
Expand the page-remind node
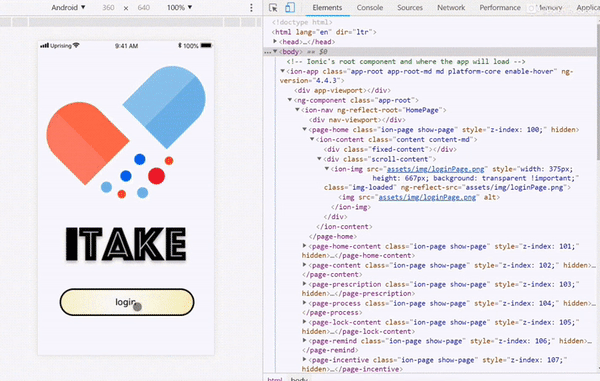point(305,341)
